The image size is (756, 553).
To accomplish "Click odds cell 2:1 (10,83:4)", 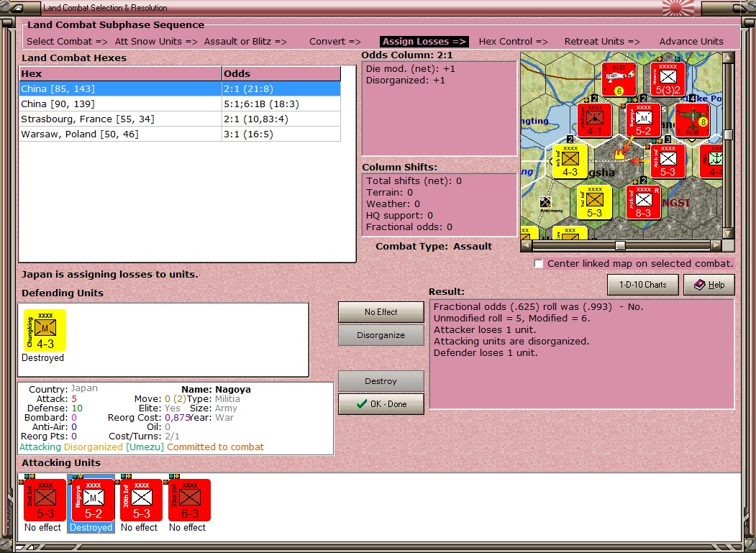I will click(x=281, y=119).
